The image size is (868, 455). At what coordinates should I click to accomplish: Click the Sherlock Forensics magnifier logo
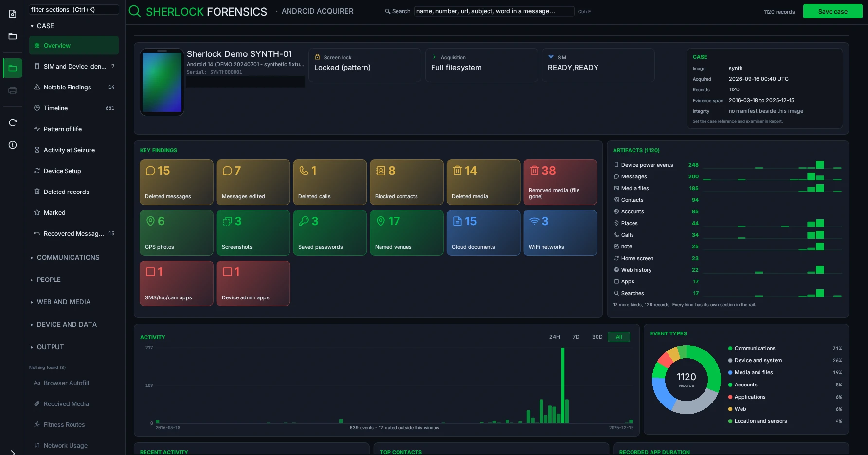click(135, 11)
